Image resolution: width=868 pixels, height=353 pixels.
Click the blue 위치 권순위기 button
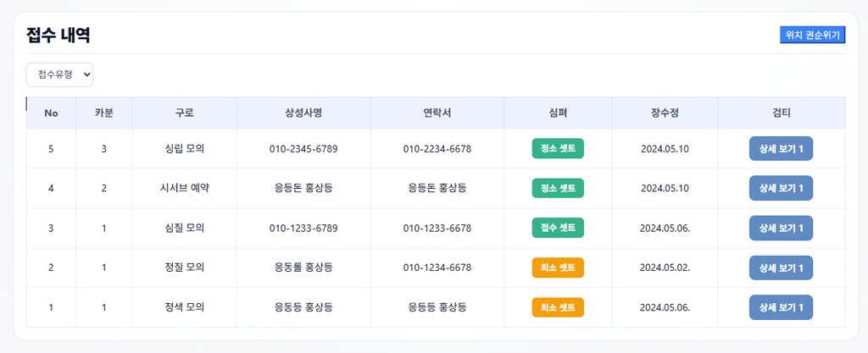click(x=812, y=35)
